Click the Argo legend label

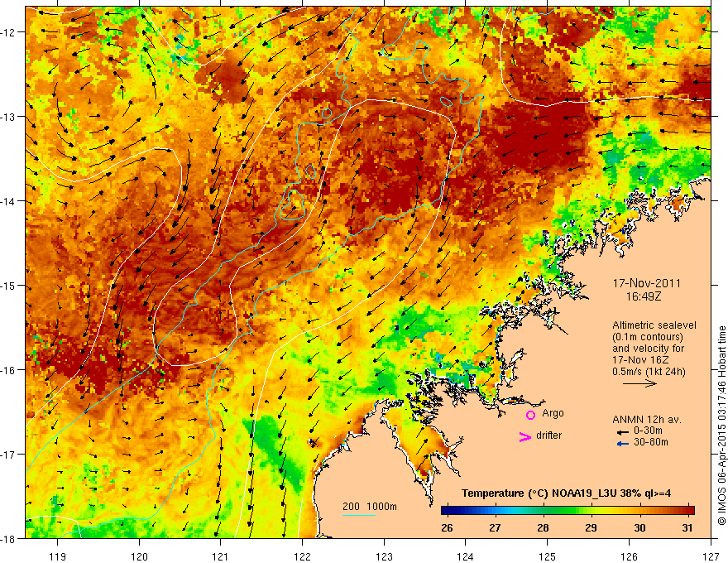(553, 413)
